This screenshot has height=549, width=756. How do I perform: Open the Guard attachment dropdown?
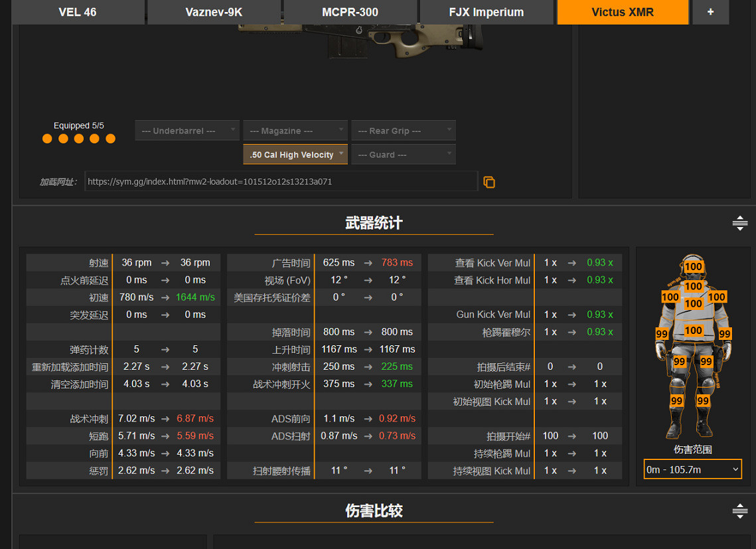(x=404, y=155)
